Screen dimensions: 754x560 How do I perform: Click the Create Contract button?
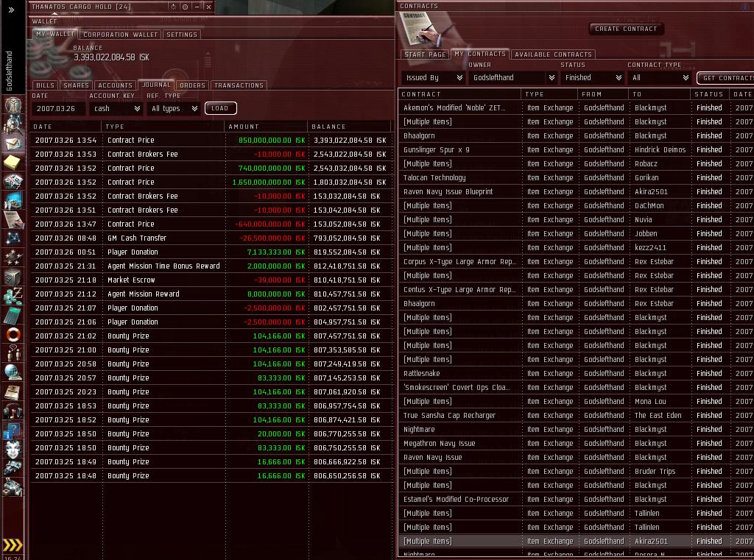pyautogui.click(x=626, y=29)
